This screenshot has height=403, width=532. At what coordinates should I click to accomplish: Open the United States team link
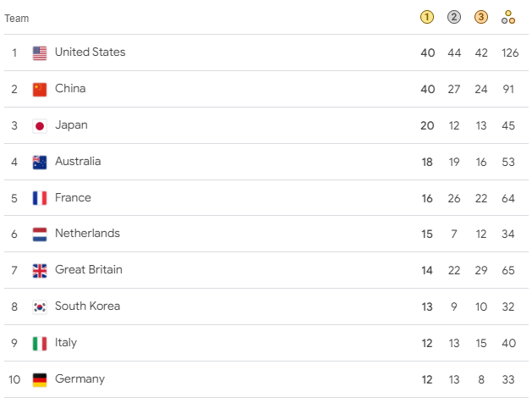90,52
